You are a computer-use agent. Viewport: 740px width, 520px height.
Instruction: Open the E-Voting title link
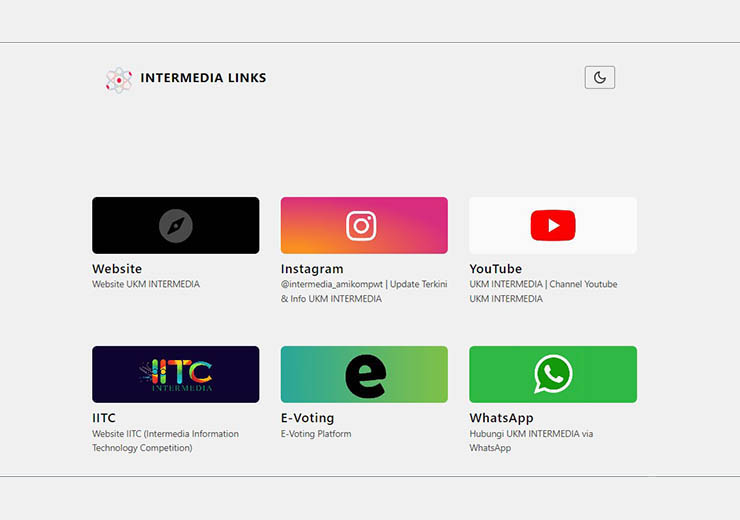[308, 418]
